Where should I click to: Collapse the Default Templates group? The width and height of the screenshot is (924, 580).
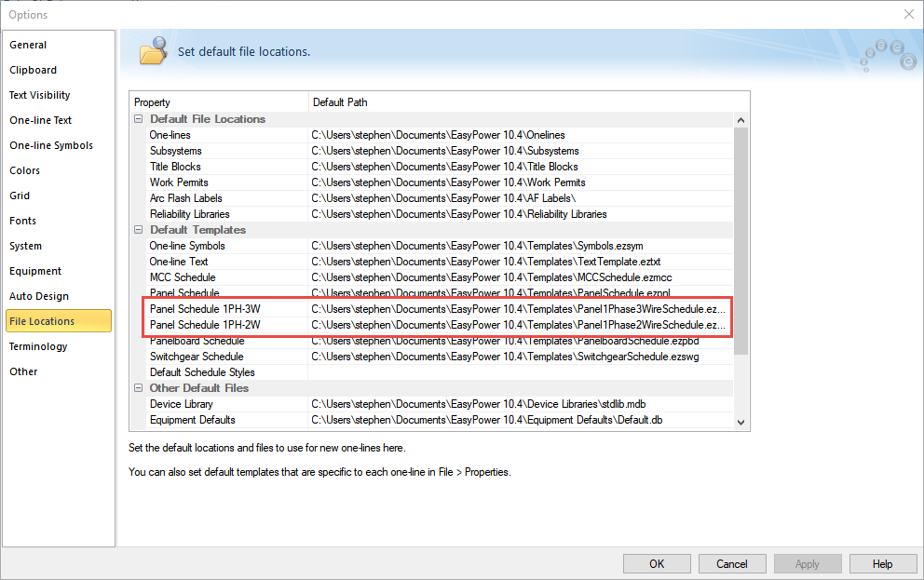139,230
